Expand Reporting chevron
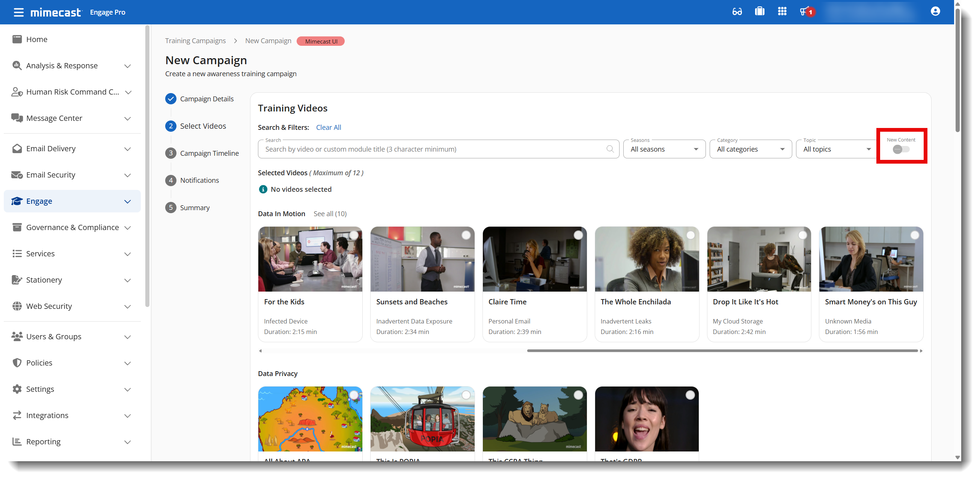Viewport: 980px width, 480px height. (127, 442)
